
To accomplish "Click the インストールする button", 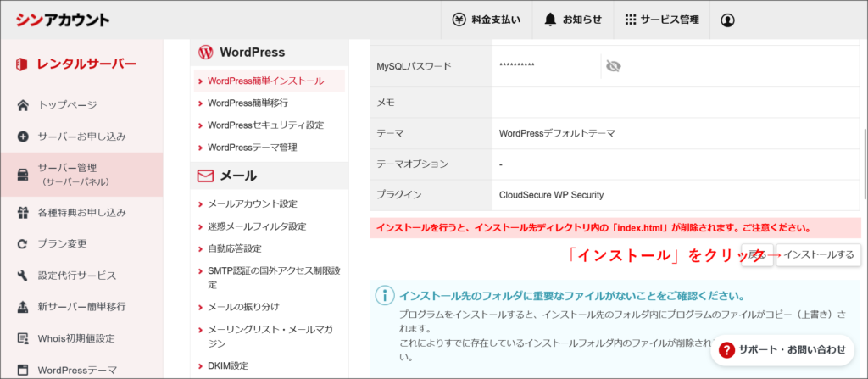I will pyautogui.click(x=819, y=255).
